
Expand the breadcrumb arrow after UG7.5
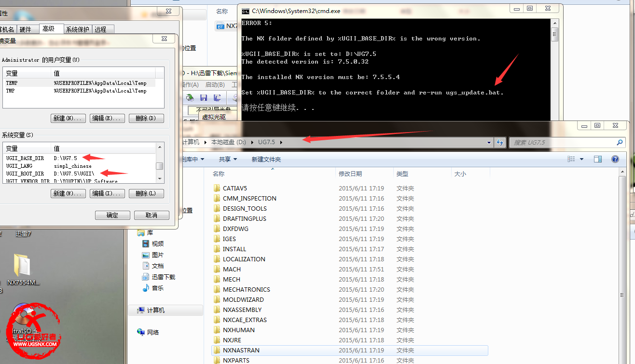pyautogui.click(x=282, y=142)
